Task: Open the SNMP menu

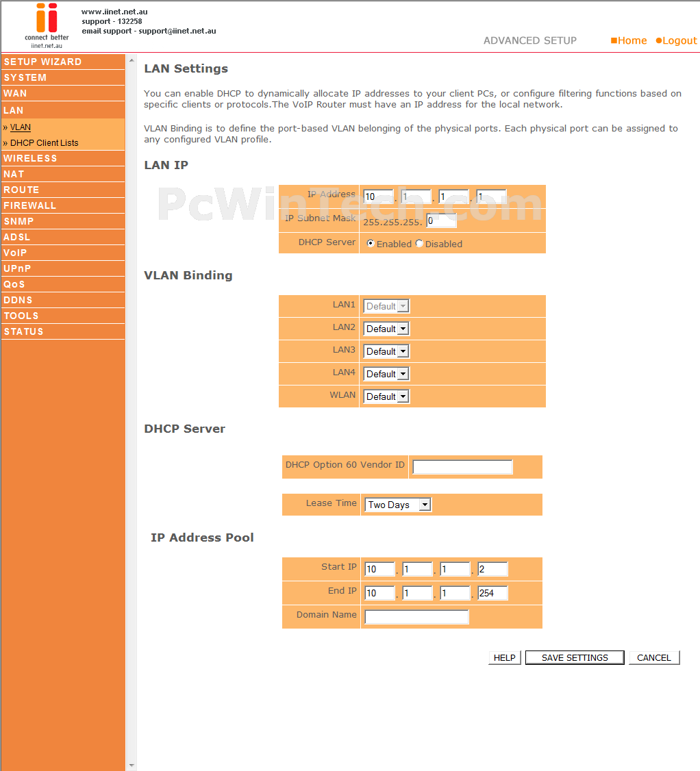Action: pyautogui.click(x=63, y=221)
